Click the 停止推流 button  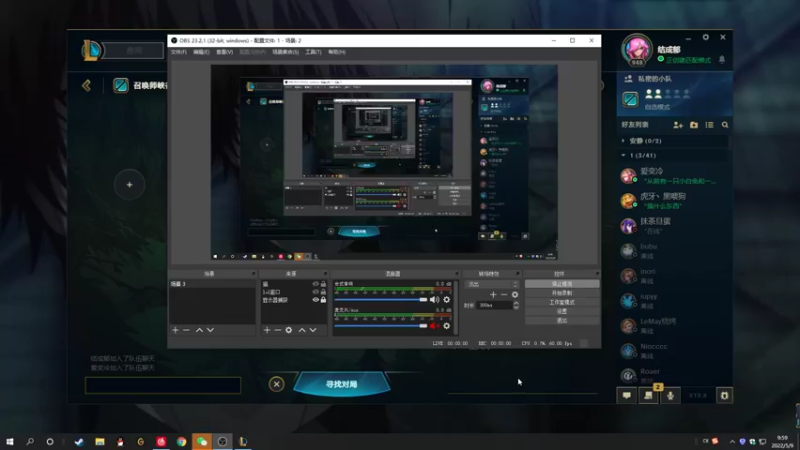[562, 284]
